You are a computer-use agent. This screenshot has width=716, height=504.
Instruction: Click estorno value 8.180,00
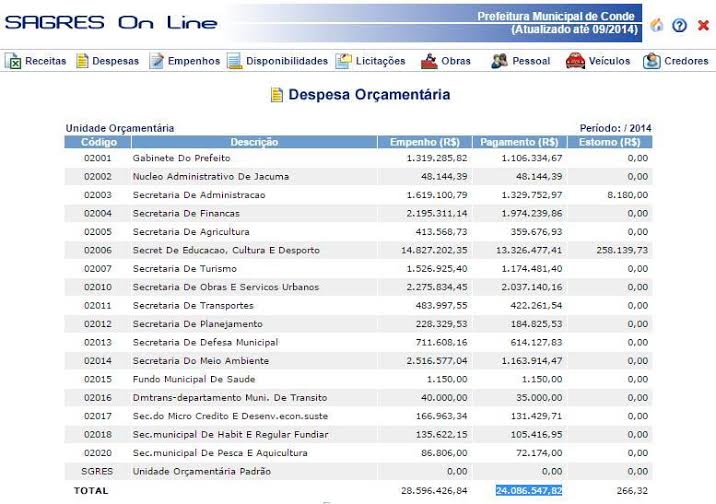pos(627,195)
